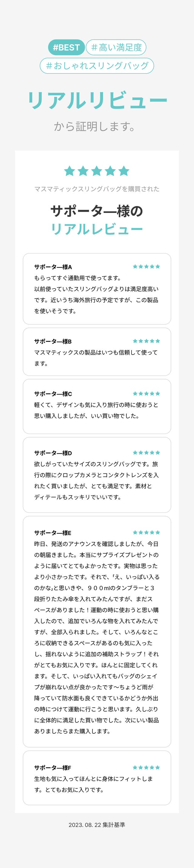Click the リアルリビュー main heading
This screenshot has height=868, width=194.
pyautogui.click(x=97, y=100)
